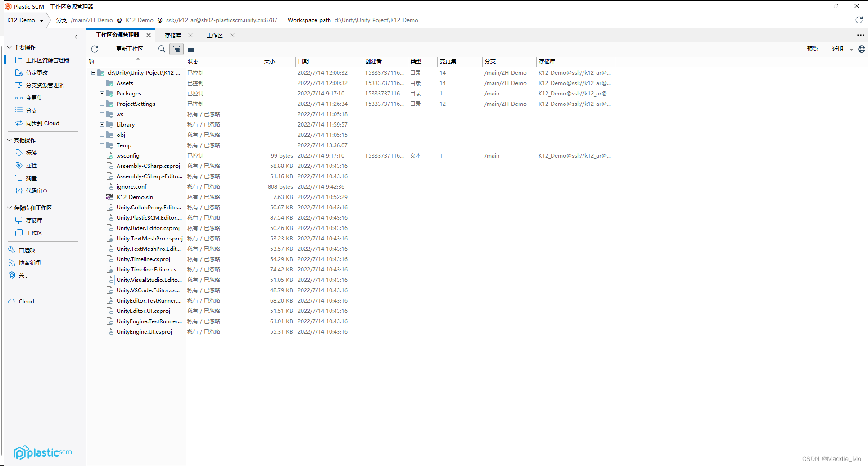Open 首选项 preferences
This screenshot has width=868, height=466.
tap(22, 250)
